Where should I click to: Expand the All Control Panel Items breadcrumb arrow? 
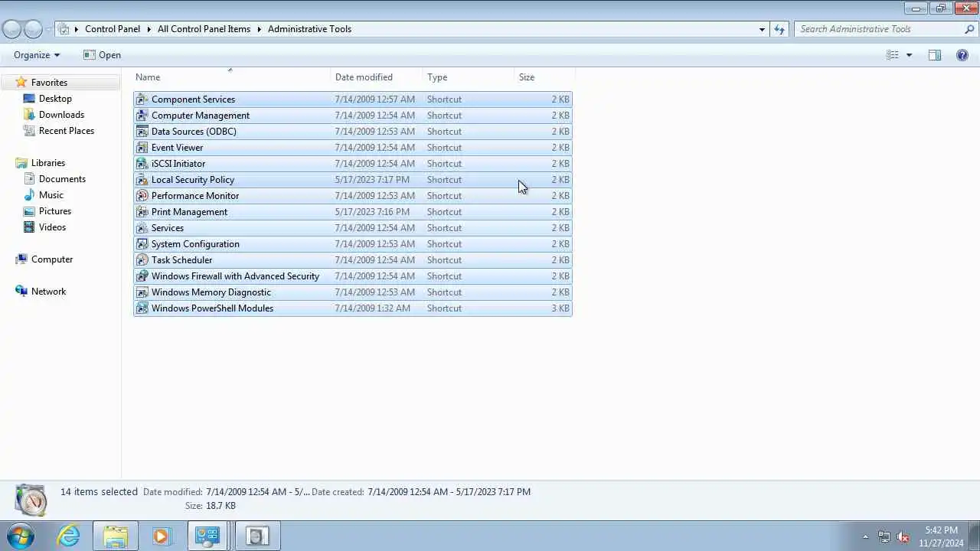point(259,29)
